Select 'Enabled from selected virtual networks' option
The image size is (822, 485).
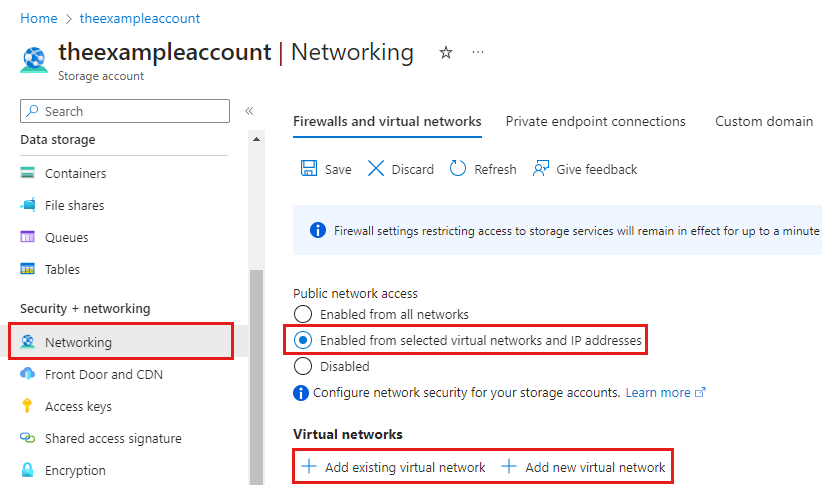coord(303,340)
